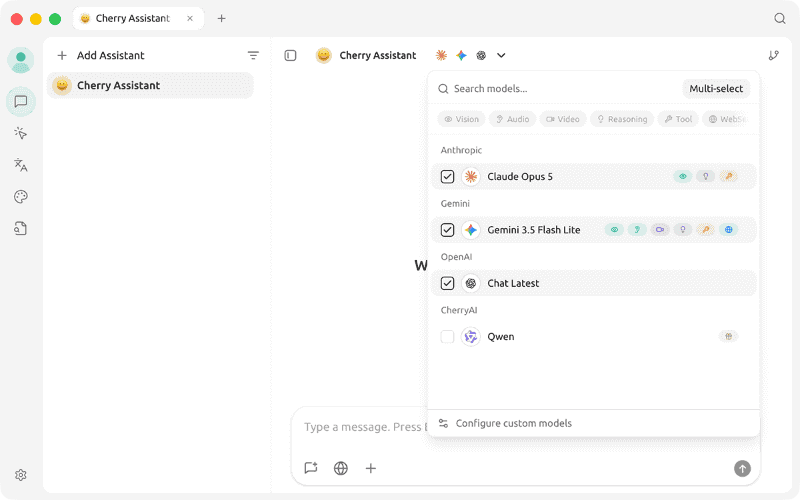Click the audio ear badge on Gemini 3.5 Flash Lite

tap(637, 230)
